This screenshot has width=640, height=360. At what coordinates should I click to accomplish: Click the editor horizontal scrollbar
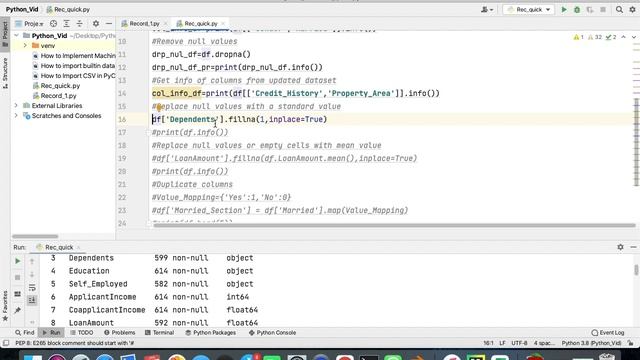point(394,225)
